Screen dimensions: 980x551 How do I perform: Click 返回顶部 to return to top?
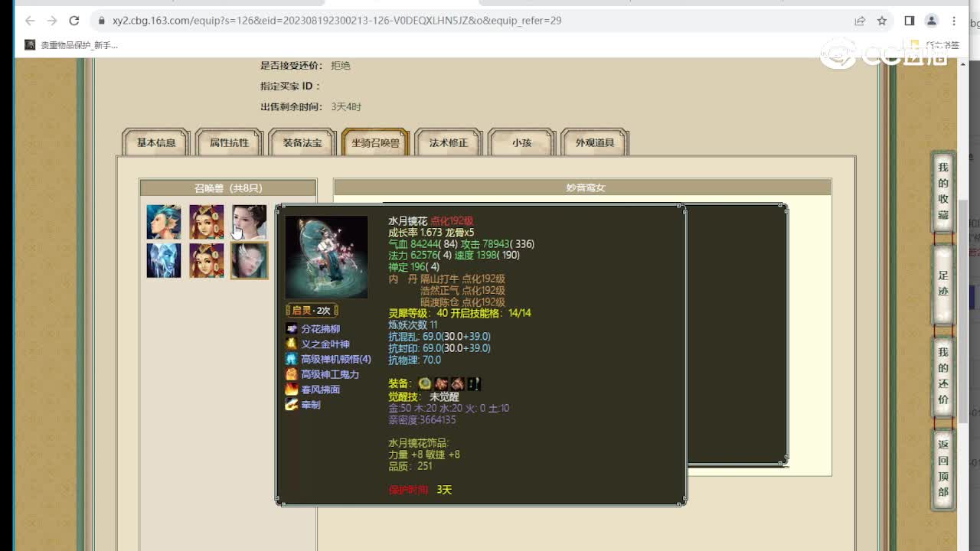point(943,468)
